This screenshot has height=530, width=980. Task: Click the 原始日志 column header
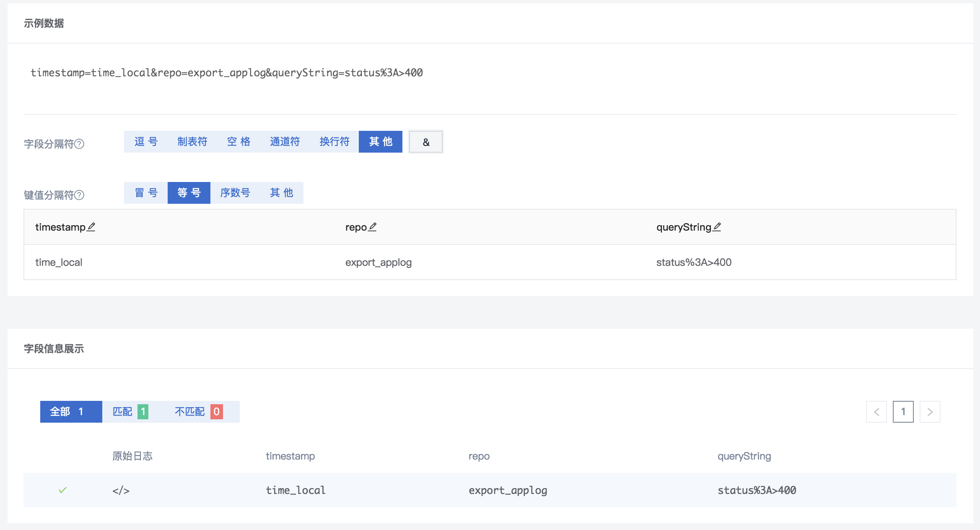pos(132,456)
